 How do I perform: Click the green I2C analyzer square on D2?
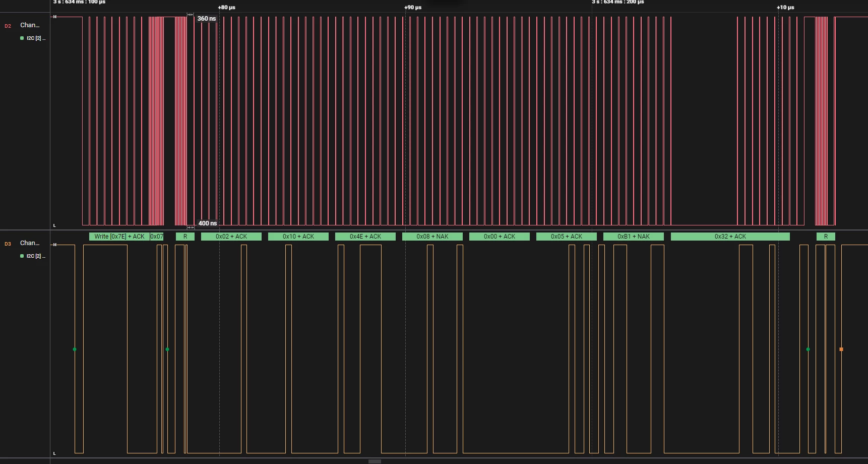[22, 38]
